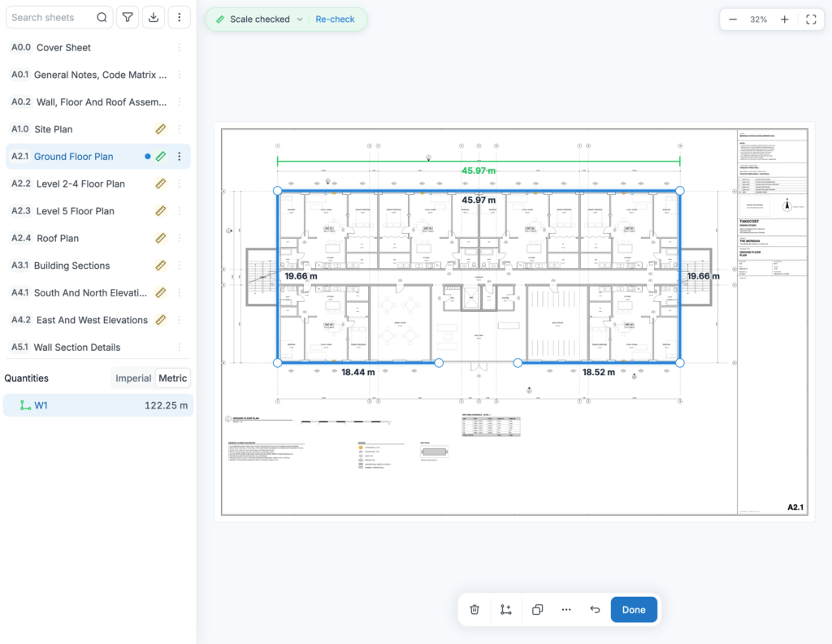Click the ruler icon on South And North Elevations
The width and height of the screenshot is (832, 644).
point(160,292)
